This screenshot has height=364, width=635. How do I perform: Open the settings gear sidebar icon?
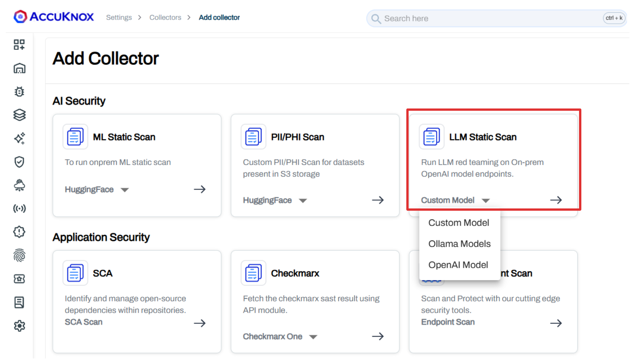(19, 326)
